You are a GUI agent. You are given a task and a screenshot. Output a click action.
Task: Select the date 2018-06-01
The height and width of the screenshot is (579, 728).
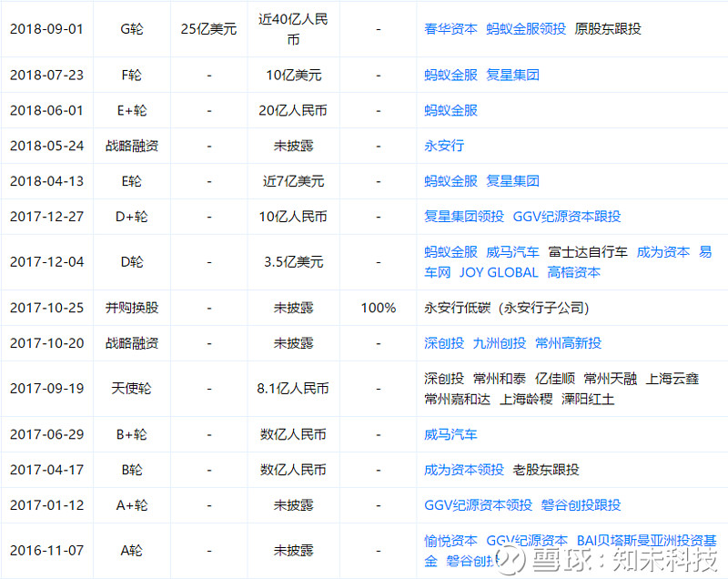[46, 110]
